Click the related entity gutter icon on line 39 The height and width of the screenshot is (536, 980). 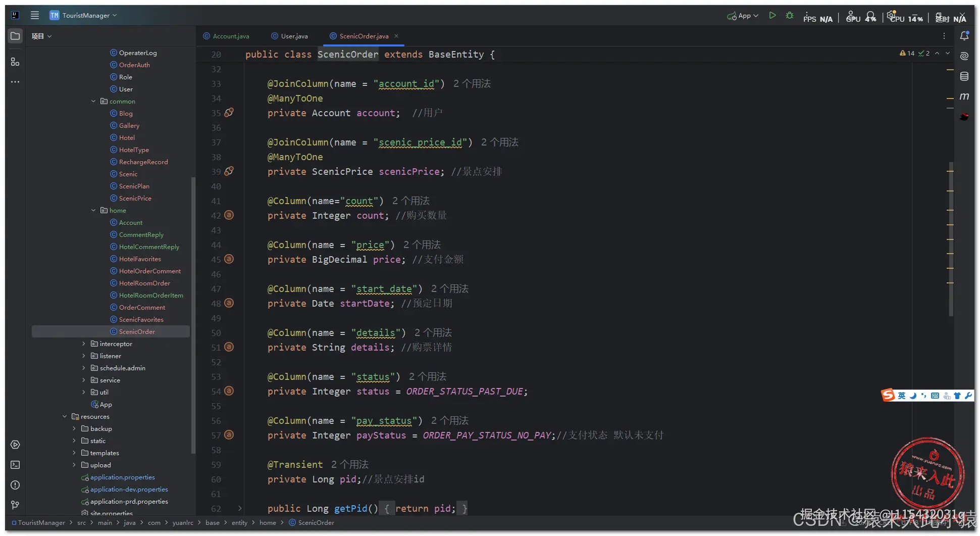click(x=229, y=171)
